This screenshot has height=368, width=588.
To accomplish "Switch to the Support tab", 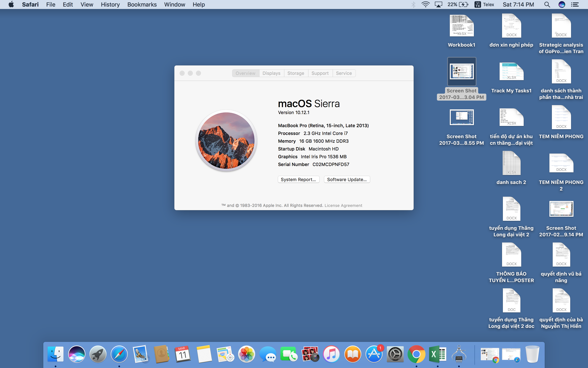I will tap(320, 73).
